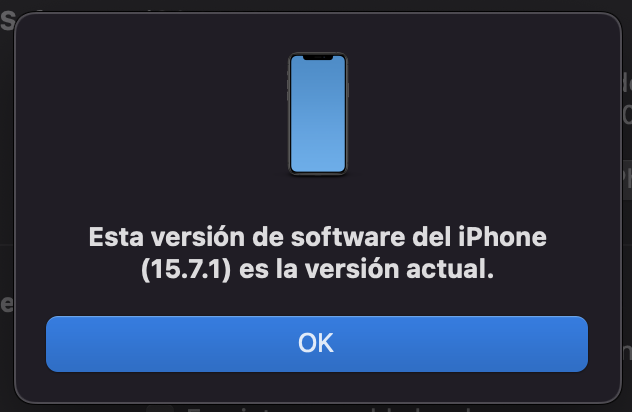Click 'es la versión actual.' text
This screenshot has height=412, width=632.
[366, 269]
